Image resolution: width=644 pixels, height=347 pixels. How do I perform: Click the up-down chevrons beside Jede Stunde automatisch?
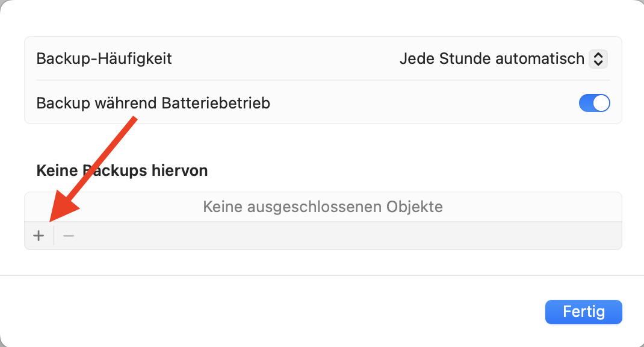coord(598,58)
